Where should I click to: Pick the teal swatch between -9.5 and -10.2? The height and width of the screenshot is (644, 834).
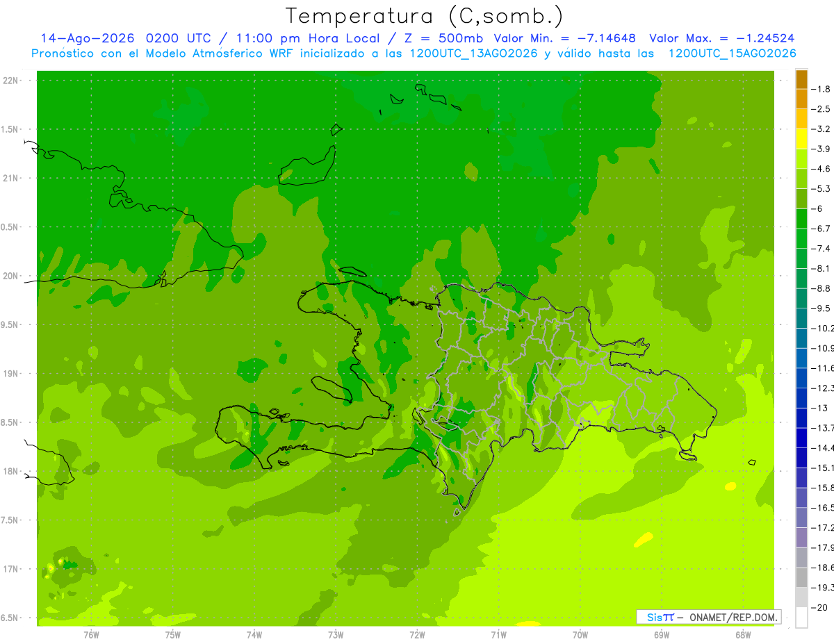801,318
